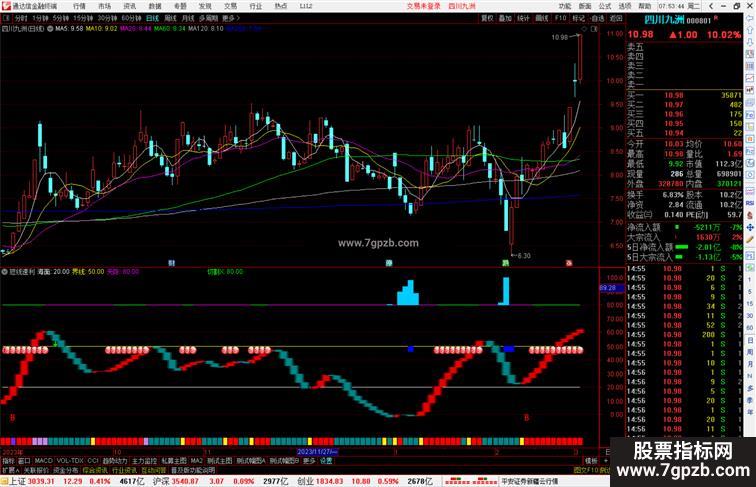This screenshot has width=756, height=487.
Task: Click the pencil icon in right sidebar
Action: pos(750,239)
